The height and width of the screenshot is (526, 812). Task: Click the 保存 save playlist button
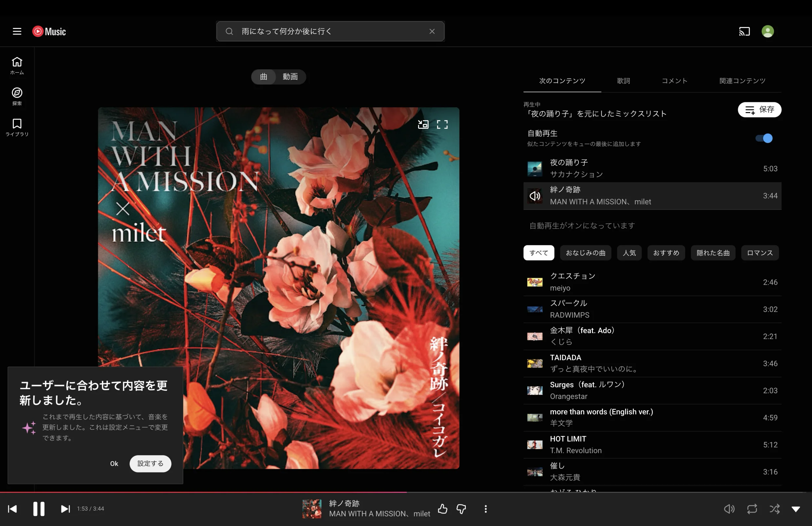pyautogui.click(x=759, y=110)
